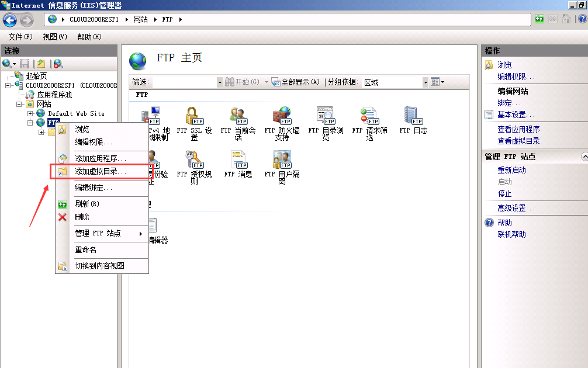Collapse the CLOUD2008R2SP1 server node
Image resolution: width=588 pixels, height=368 pixels.
coord(8,85)
